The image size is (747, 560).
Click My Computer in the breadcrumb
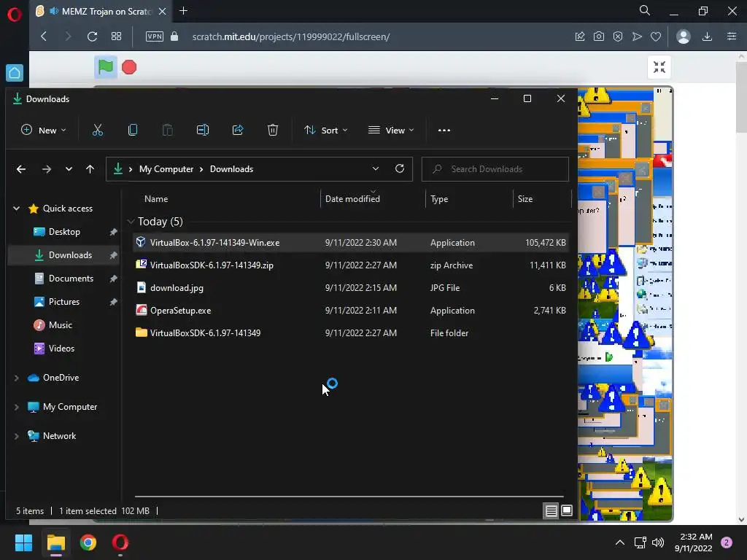(x=166, y=169)
